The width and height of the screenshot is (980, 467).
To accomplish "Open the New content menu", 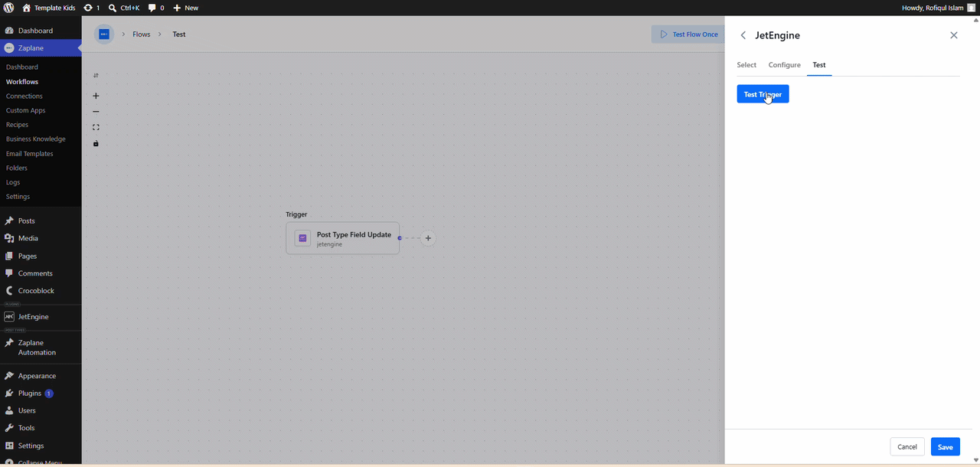I will (185, 8).
